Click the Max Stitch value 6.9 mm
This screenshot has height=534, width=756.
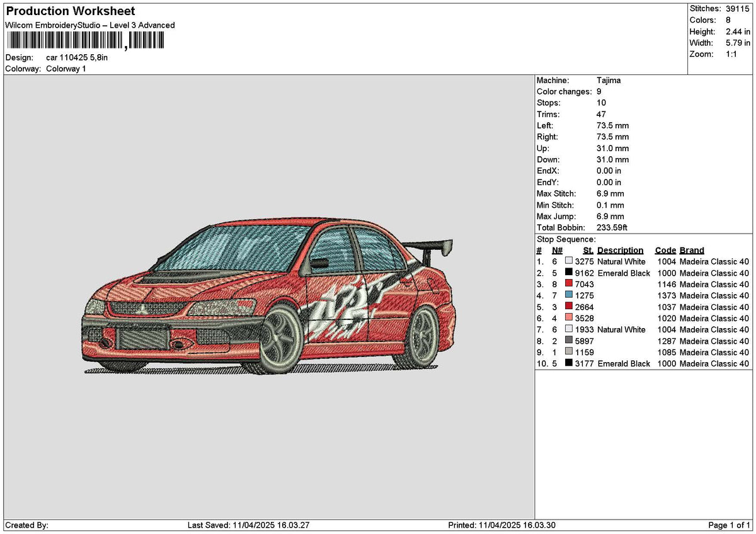pyautogui.click(x=610, y=194)
